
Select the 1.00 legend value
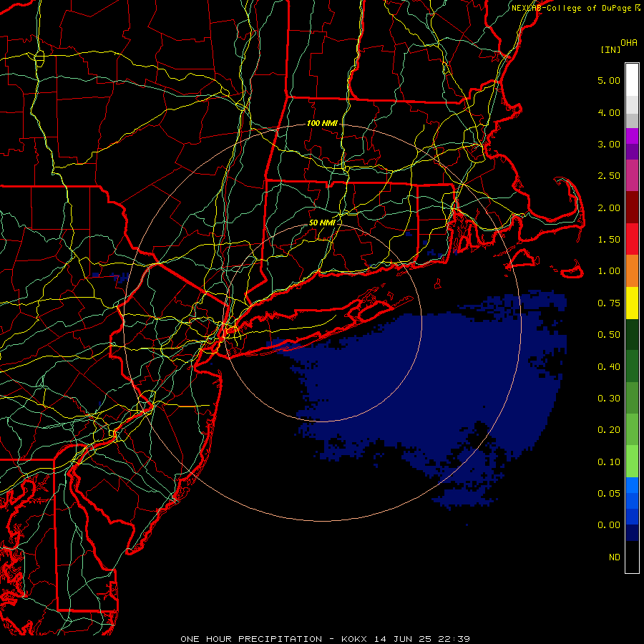(x=609, y=271)
